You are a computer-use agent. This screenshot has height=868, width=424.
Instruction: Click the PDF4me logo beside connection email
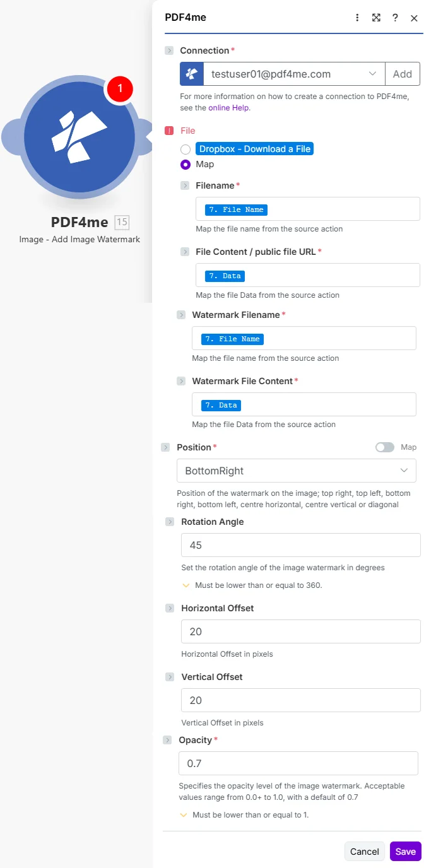point(192,74)
